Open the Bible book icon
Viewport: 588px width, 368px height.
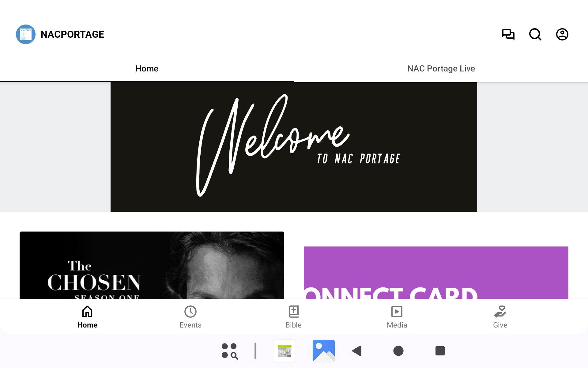click(x=294, y=312)
